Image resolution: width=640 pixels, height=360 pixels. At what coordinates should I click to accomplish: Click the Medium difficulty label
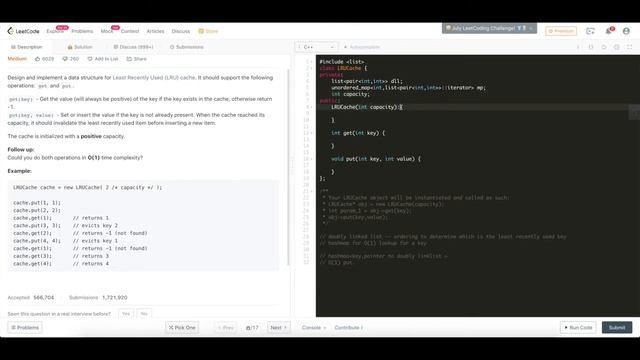point(17,59)
